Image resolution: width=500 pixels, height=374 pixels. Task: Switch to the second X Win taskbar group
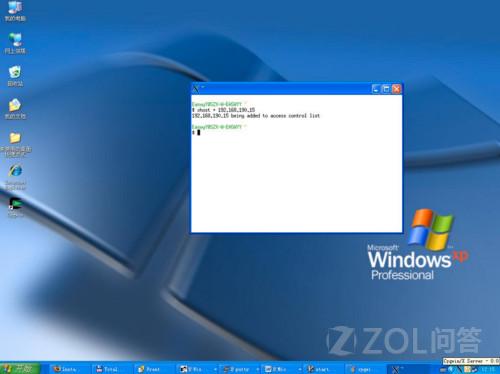(282, 369)
